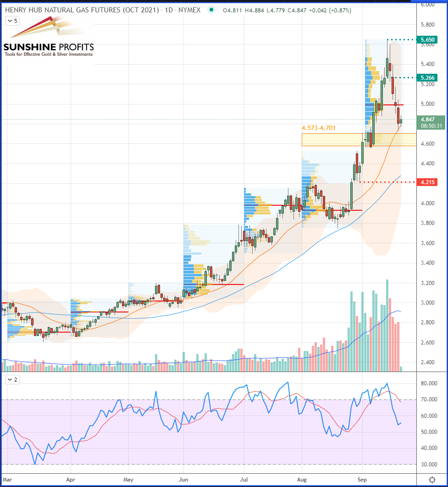The height and width of the screenshot is (487, 448).
Task: Click the current price 4.847 label
Action: tap(427, 120)
